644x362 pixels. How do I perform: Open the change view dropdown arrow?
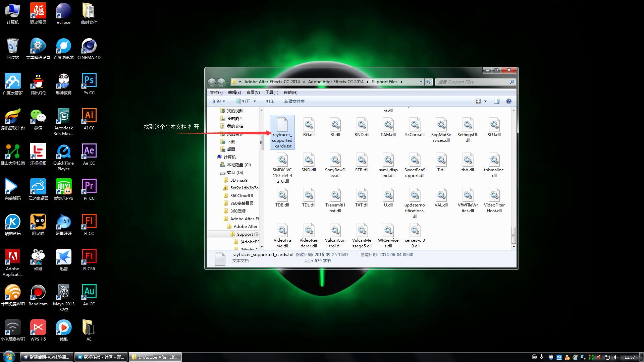click(x=485, y=101)
